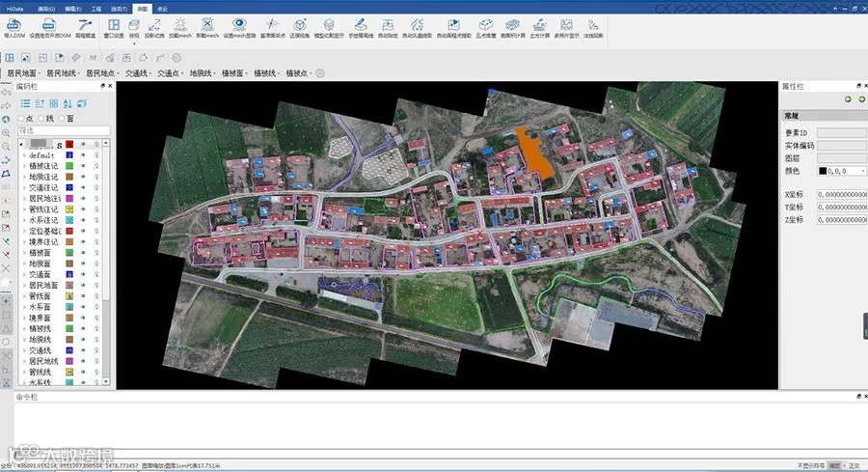This screenshot has width=868, height=472.
Task: Click the 土方计算 earthwork calculation icon
Action: point(538,26)
